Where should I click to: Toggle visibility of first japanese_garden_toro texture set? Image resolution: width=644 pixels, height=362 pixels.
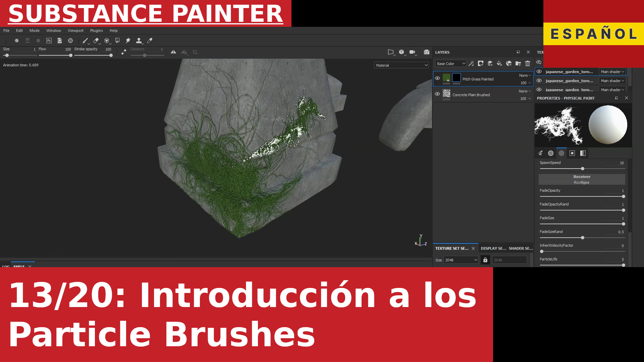pyautogui.click(x=539, y=71)
